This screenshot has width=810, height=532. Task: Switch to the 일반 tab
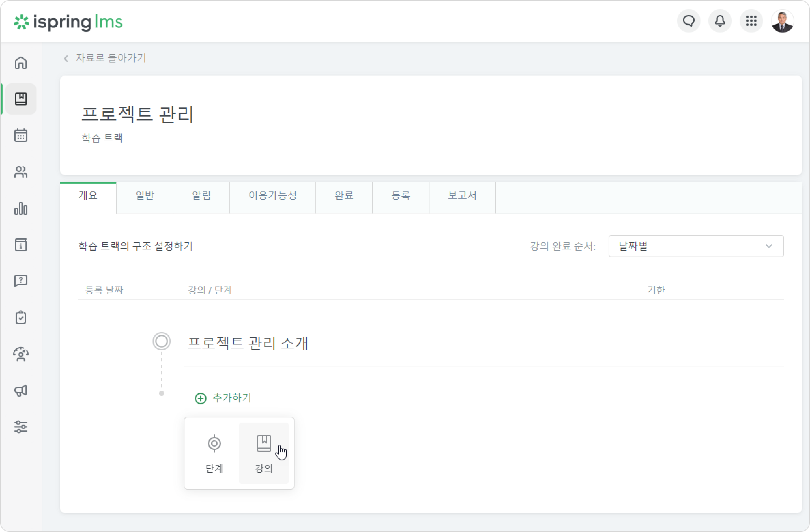(145, 196)
